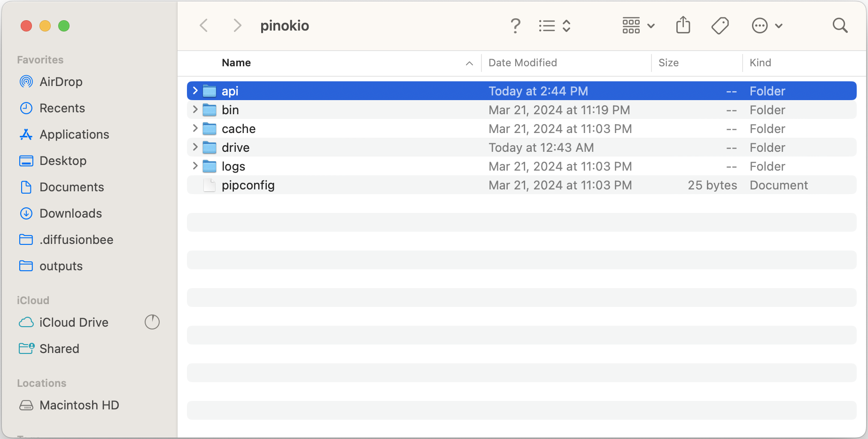Click the Tags icon in the toolbar
The image size is (868, 439).
(x=720, y=25)
